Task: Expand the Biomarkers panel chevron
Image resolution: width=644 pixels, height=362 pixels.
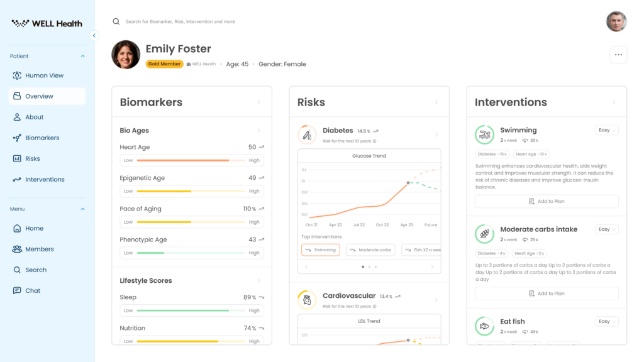Action: pyautogui.click(x=258, y=102)
